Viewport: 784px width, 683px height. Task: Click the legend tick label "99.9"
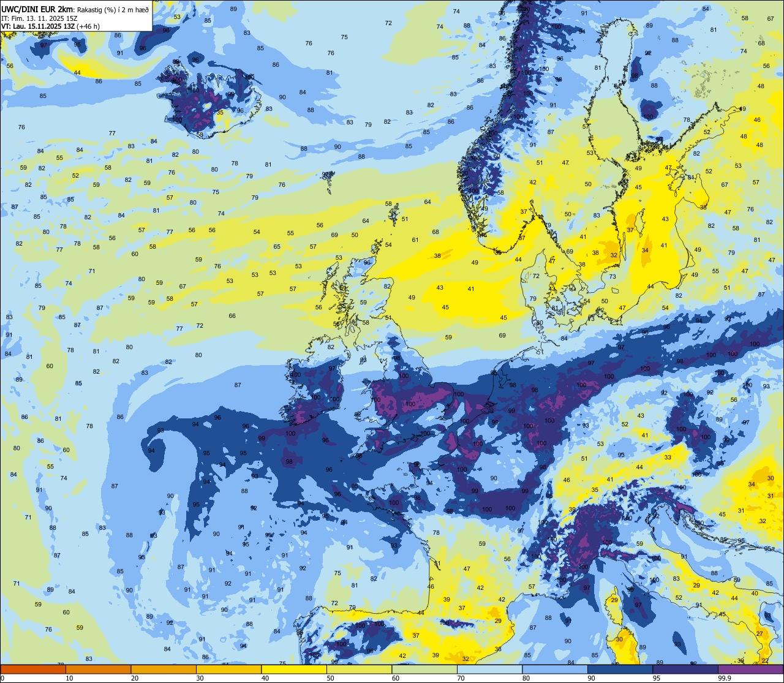coord(725,678)
